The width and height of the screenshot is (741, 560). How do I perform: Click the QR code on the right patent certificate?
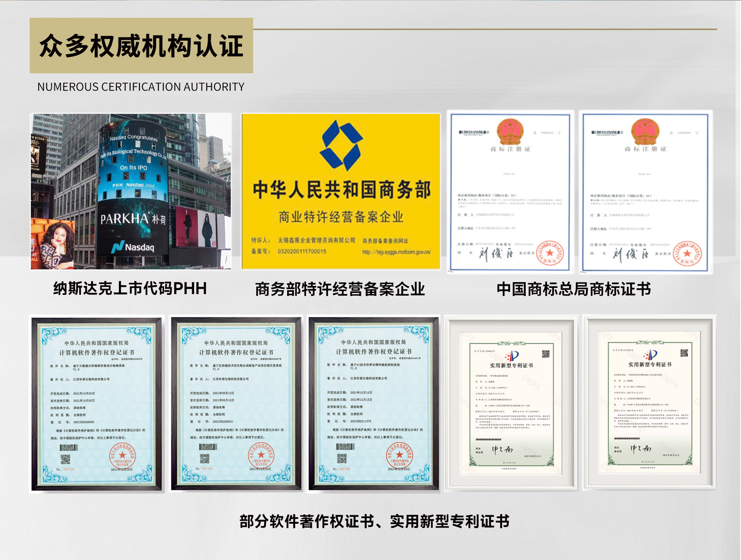(684, 353)
